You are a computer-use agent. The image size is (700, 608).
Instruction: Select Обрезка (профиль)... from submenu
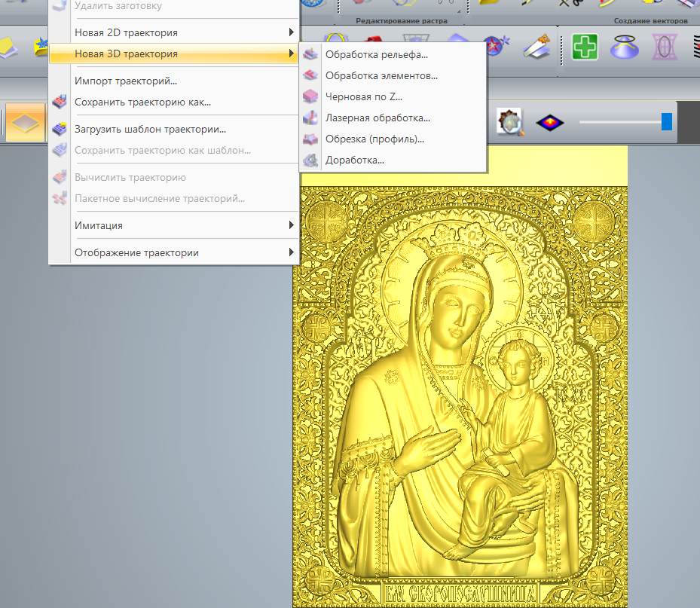(393, 139)
